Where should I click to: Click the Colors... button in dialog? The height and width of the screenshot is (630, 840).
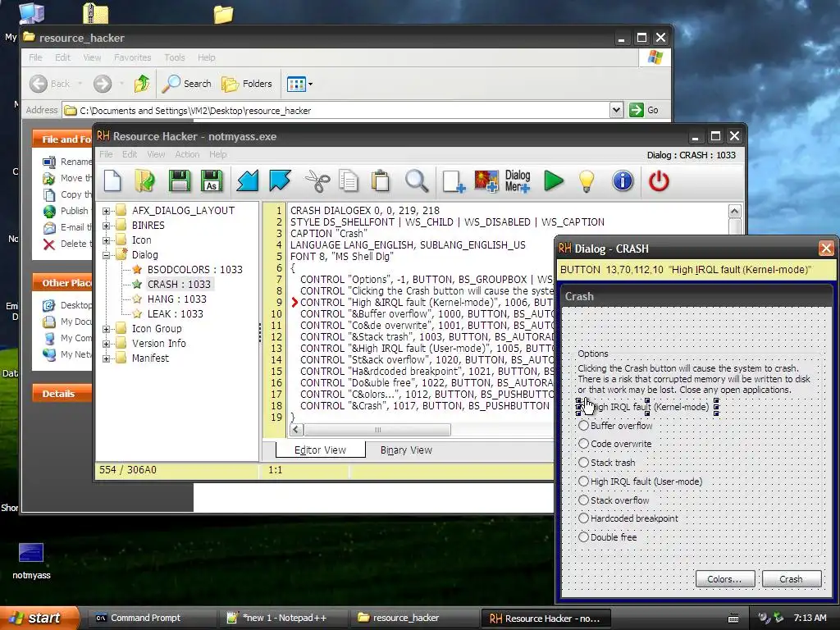tap(725, 579)
